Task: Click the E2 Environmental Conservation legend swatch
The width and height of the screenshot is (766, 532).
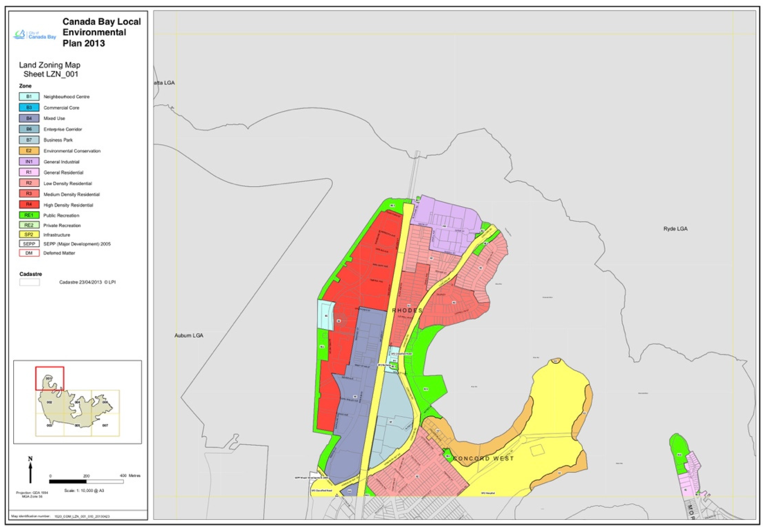Action: point(29,151)
